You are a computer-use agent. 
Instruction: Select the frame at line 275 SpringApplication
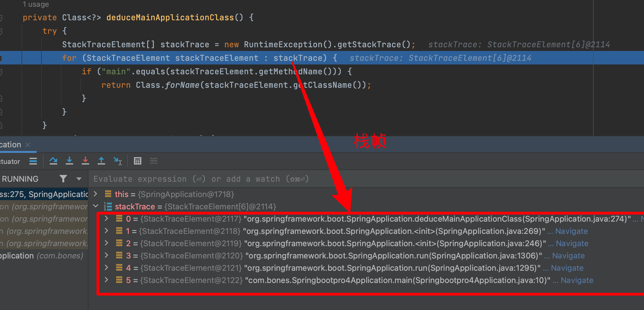(44, 194)
